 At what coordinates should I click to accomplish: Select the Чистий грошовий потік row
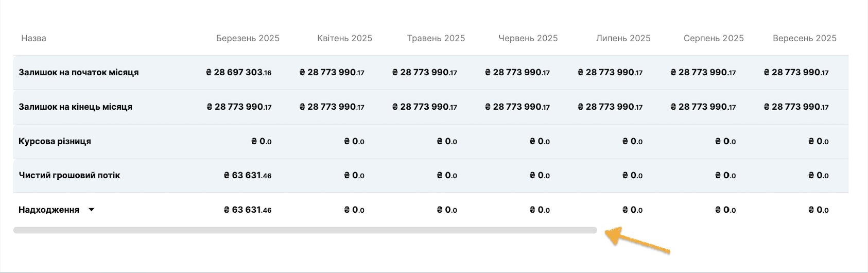click(x=431, y=176)
